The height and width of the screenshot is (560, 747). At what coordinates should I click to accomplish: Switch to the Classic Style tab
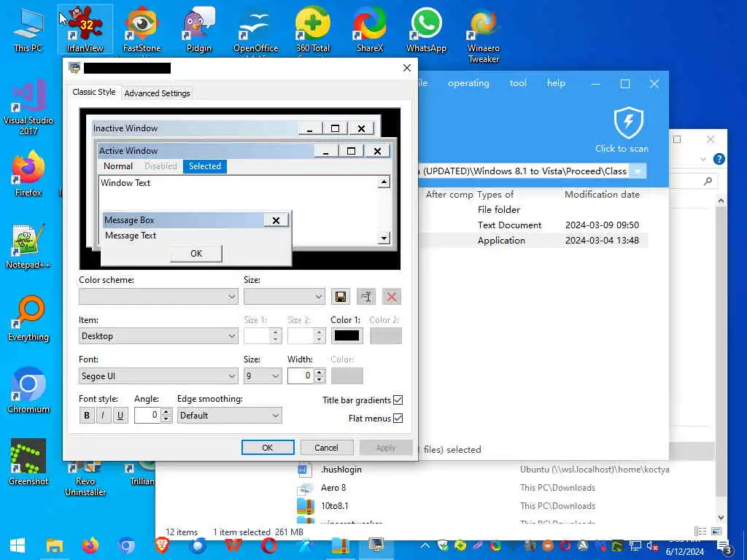point(94,92)
